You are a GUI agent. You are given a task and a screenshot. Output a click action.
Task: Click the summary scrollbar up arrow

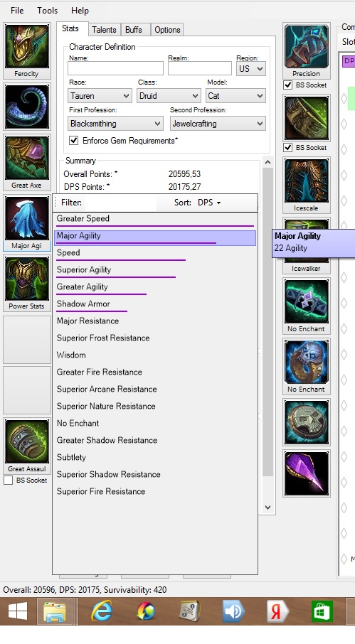(x=268, y=162)
